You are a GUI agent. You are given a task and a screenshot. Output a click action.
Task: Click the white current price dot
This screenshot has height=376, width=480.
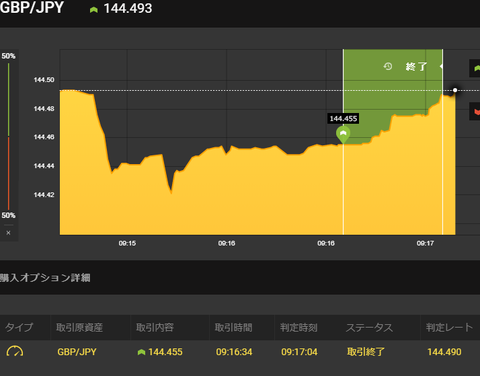[455, 90]
